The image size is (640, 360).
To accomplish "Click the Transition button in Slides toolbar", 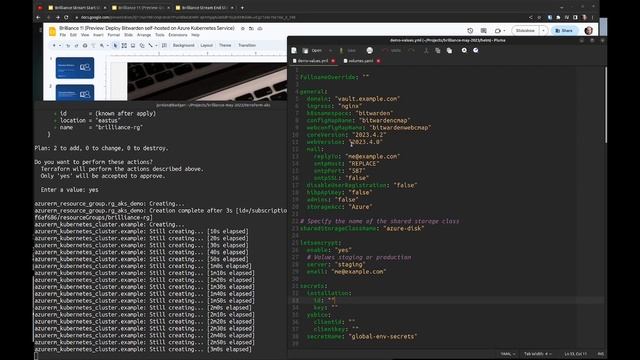I will point(247,45).
